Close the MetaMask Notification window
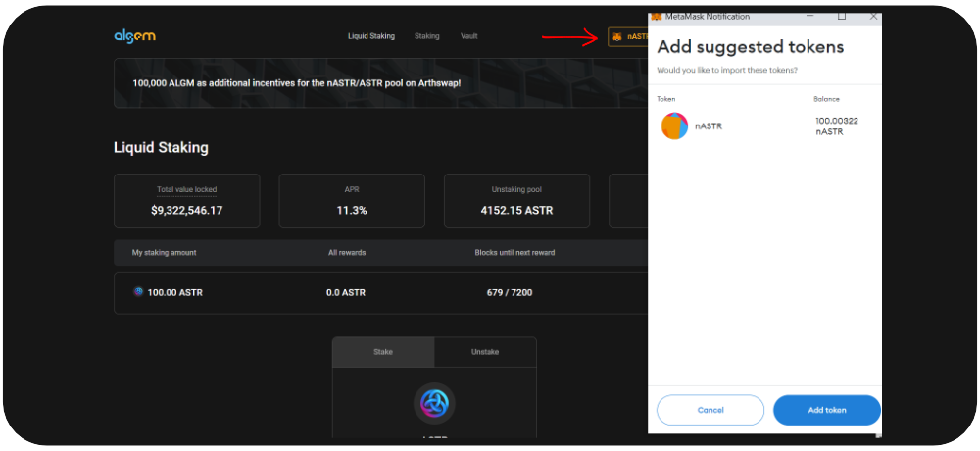Screen dimensions: 980x451 pyautogui.click(x=873, y=17)
